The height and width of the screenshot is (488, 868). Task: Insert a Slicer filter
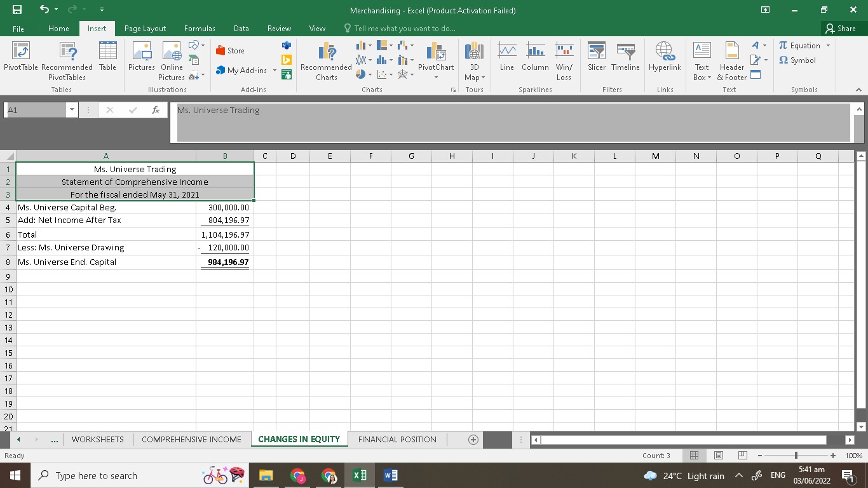coord(597,58)
